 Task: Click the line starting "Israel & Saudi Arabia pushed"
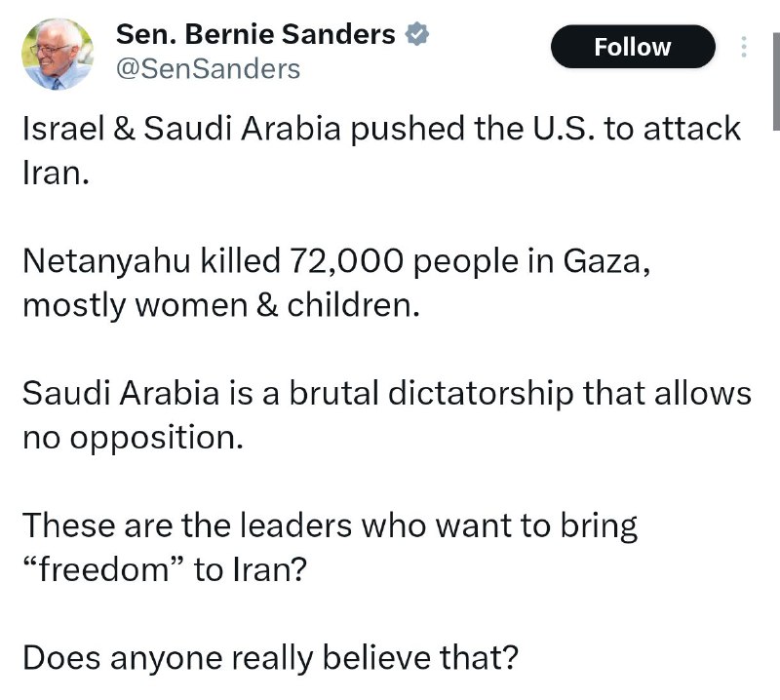(x=380, y=129)
